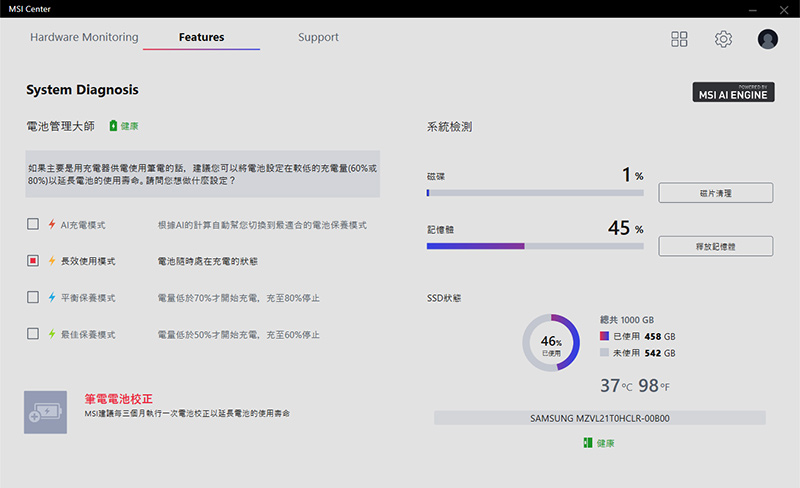Click the green battery health icon
This screenshot has width=800, height=488.
click(113, 126)
